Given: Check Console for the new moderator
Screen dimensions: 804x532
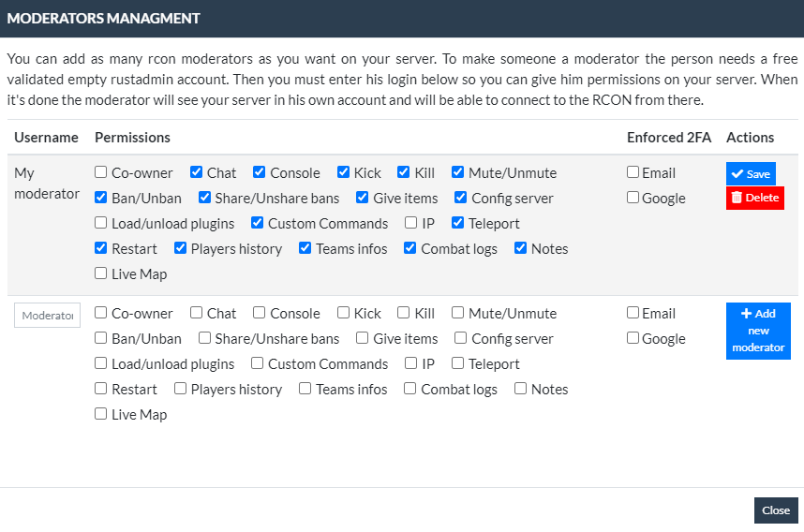Looking at the screenshot, I should [259, 313].
